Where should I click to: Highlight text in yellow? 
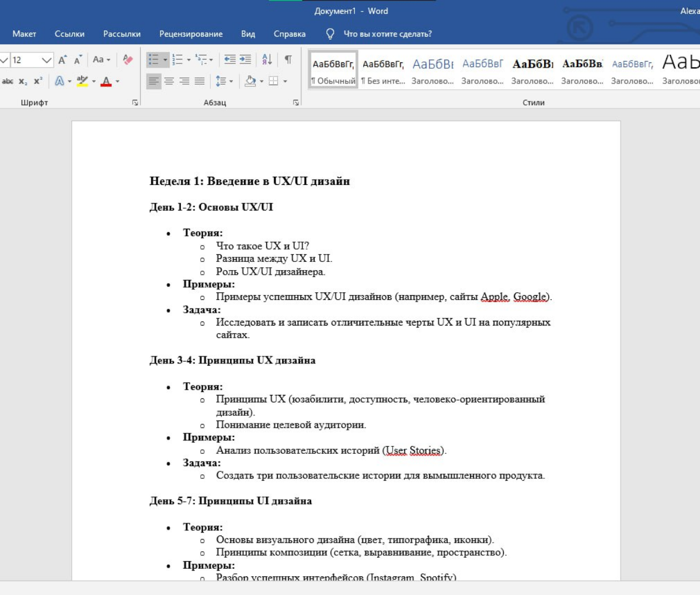coord(82,81)
